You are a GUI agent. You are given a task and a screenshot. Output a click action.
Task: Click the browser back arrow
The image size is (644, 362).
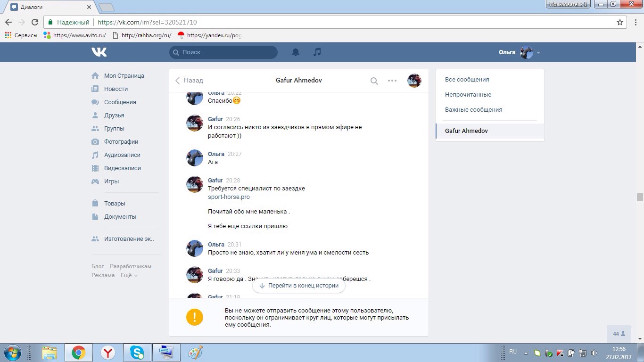tap(8, 22)
